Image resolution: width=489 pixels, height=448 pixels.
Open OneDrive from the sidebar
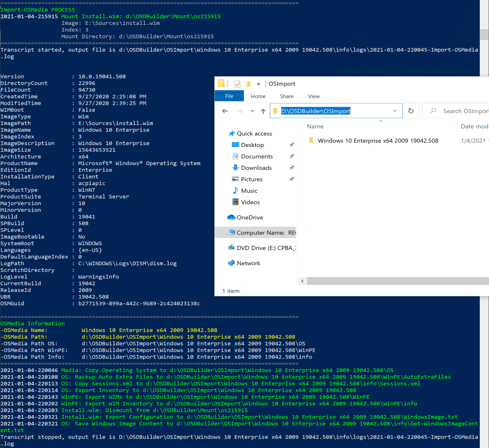coord(250,217)
